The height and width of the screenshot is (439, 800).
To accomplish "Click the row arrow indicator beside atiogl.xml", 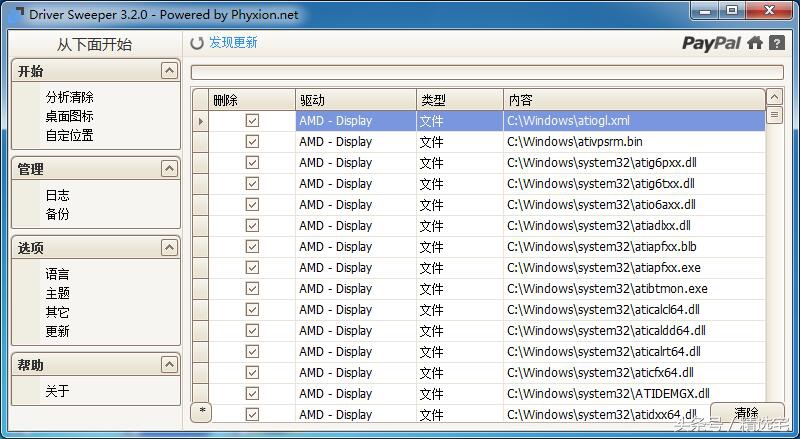I will click(201, 121).
